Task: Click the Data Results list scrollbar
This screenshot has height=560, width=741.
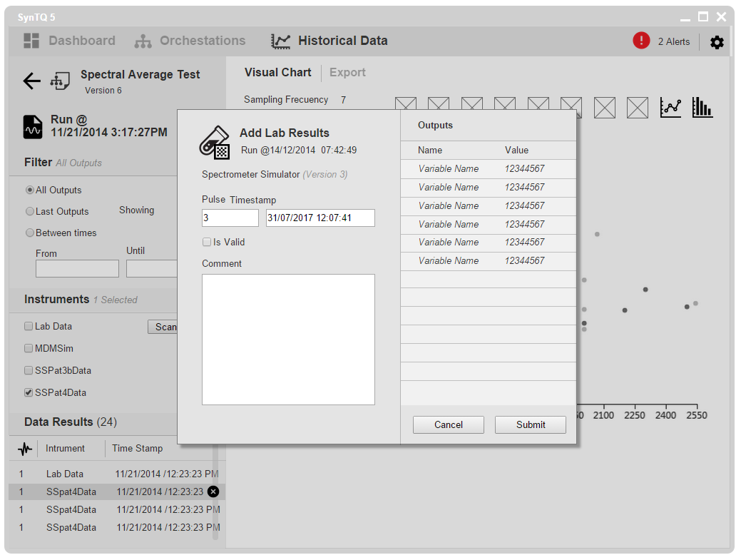Action: point(215,492)
